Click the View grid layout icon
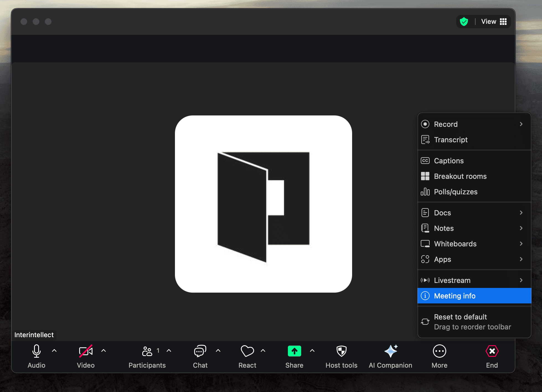The height and width of the screenshot is (392, 542). (x=503, y=22)
